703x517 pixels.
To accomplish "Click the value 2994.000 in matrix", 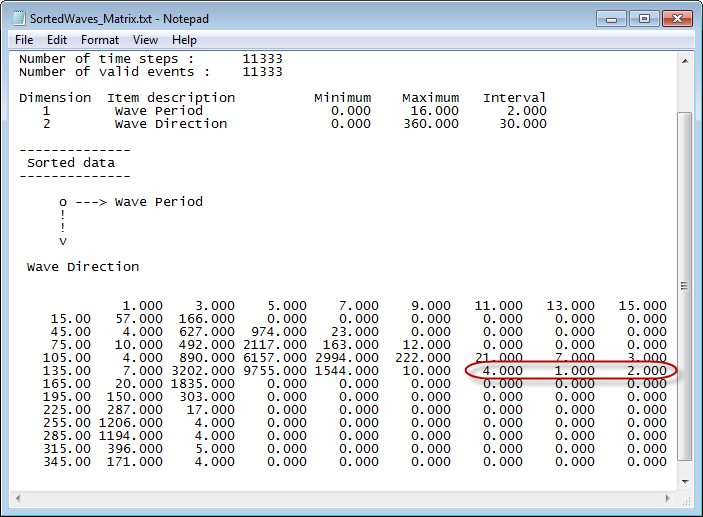I will (347, 358).
